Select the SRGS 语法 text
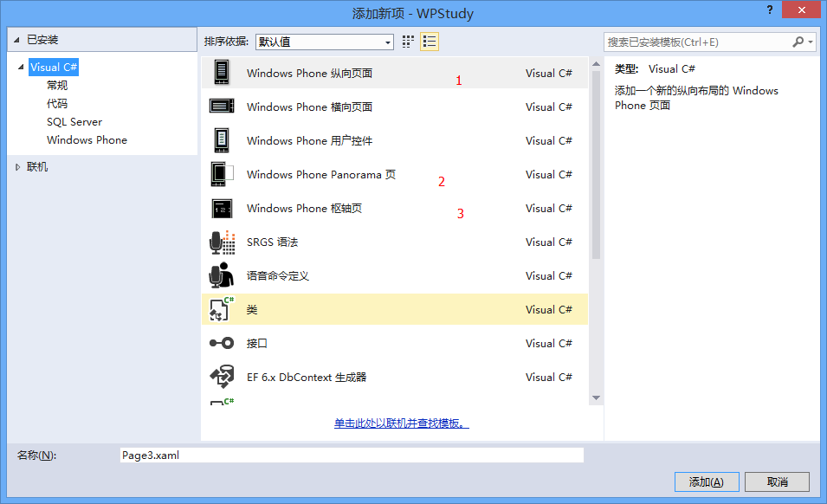The image size is (827, 504). [x=272, y=242]
